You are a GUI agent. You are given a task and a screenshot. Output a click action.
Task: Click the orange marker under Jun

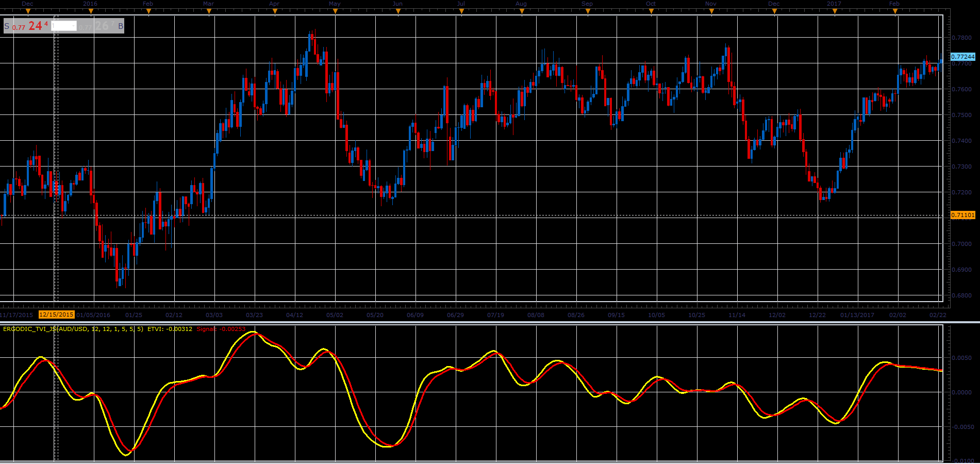click(x=398, y=11)
